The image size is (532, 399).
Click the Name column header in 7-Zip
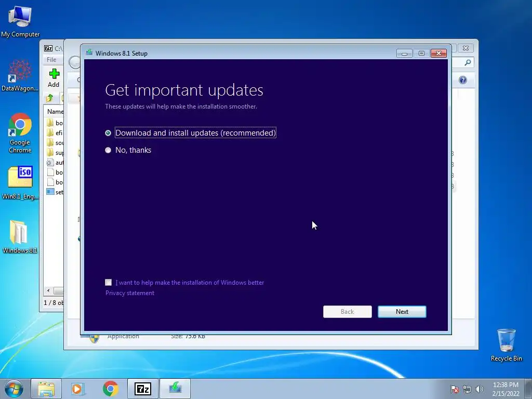(55, 111)
